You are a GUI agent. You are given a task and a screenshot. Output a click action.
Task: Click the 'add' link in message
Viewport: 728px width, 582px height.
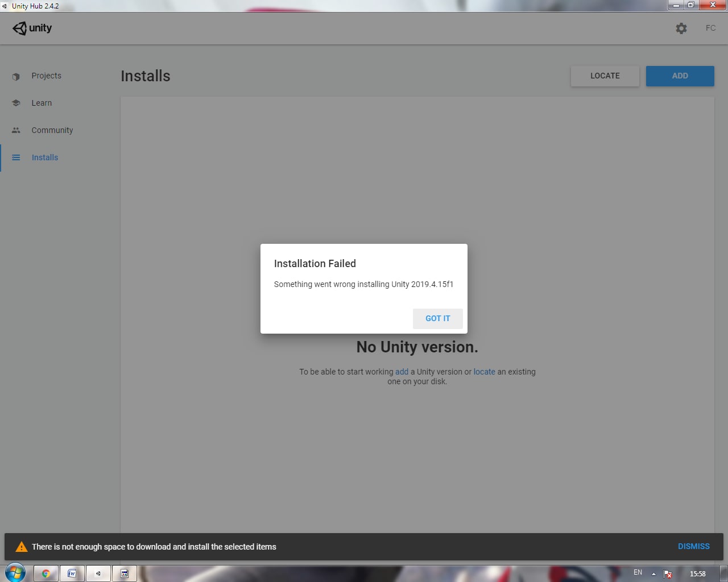pos(402,372)
